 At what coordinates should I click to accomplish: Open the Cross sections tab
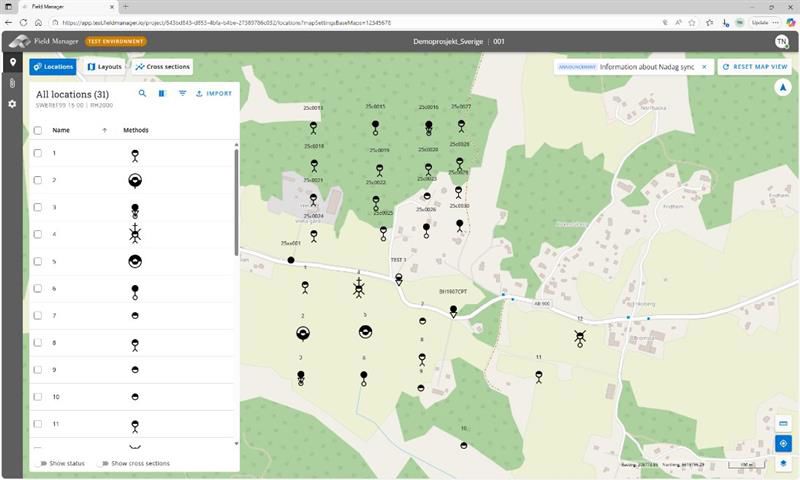click(x=162, y=67)
